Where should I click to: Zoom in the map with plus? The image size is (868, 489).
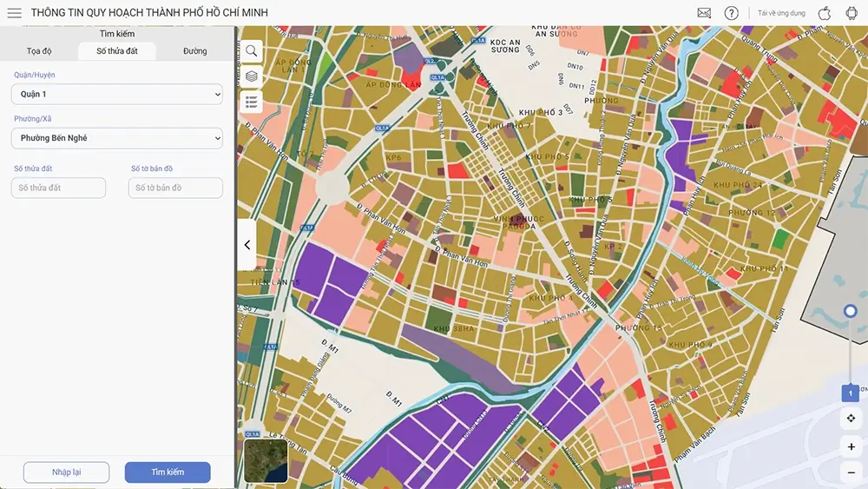(851, 446)
